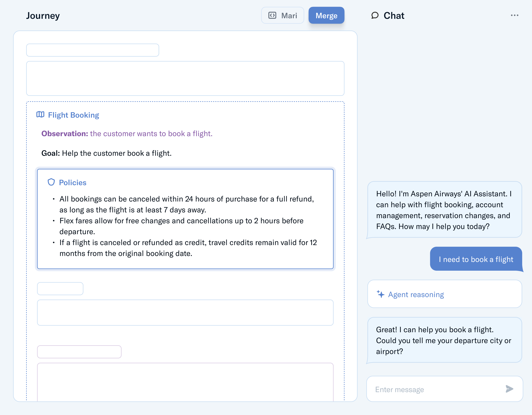The width and height of the screenshot is (532, 415).
Task: Open the three-dot chat options menu
Action: click(514, 16)
